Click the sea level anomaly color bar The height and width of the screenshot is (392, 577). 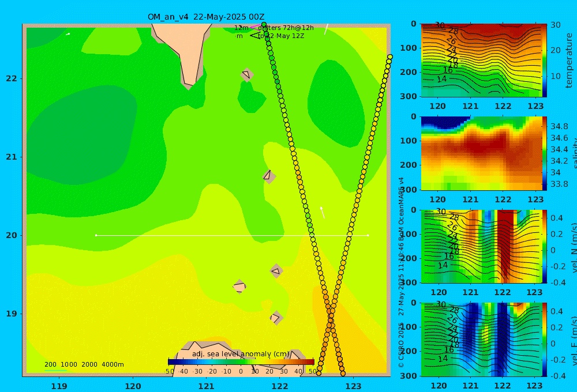(x=241, y=362)
